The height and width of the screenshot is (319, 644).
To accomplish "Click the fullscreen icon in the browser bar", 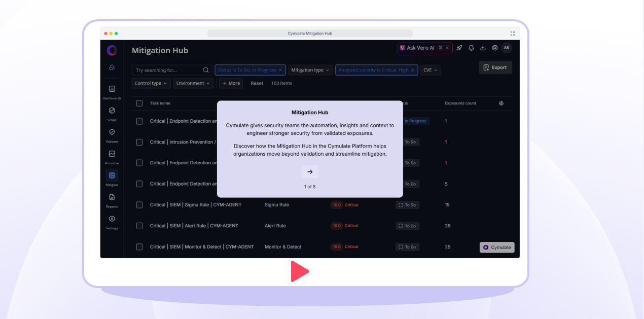I will [x=512, y=33].
